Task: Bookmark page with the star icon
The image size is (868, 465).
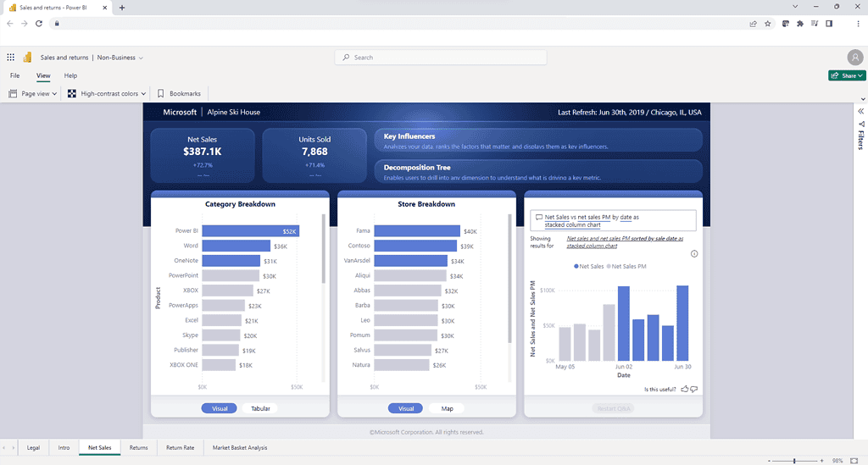Action: point(768,23)
